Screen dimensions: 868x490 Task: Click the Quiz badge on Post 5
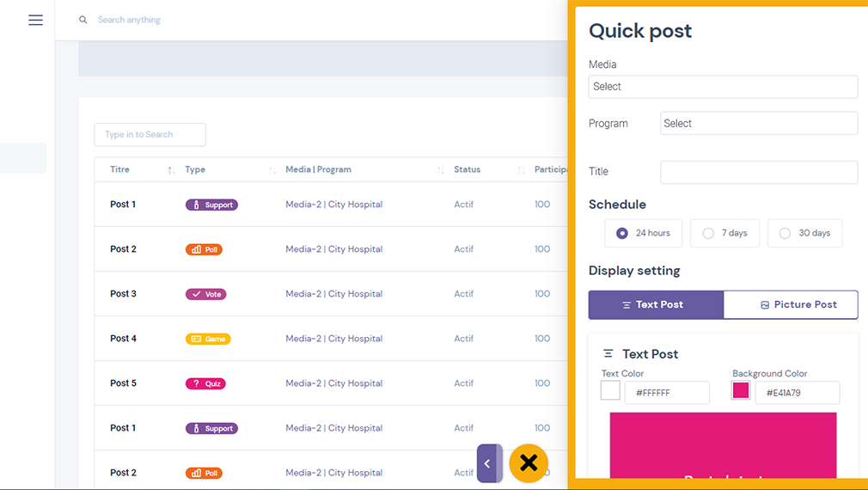click(205, 383)
